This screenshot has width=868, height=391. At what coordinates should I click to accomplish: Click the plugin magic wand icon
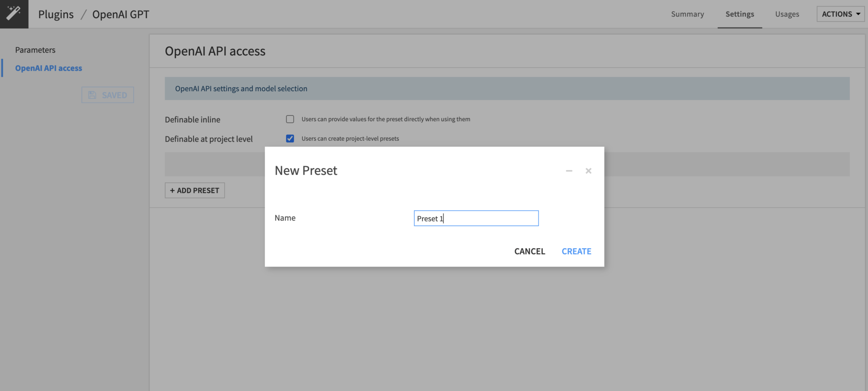click(14, 14)
